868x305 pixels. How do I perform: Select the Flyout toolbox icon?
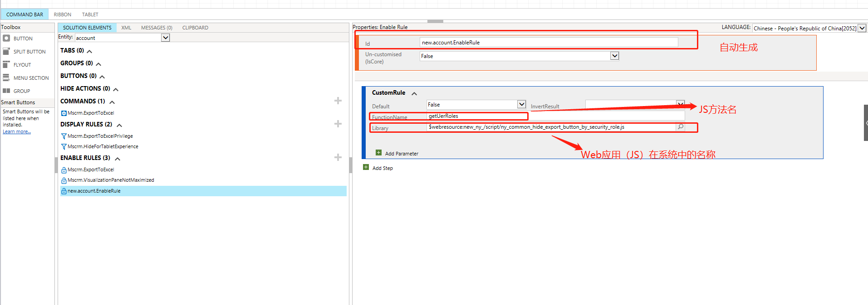[6, 64]
